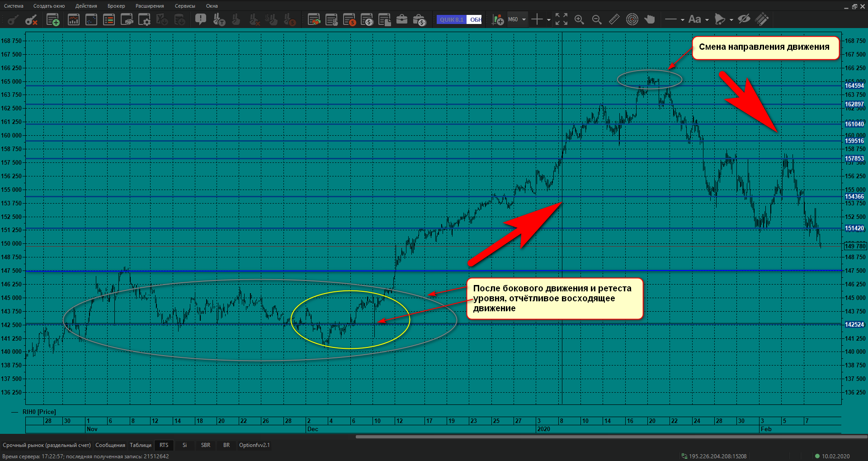This screenshot has width=868, height=461.
Task: Switch to the SBR tab
Action: [x=206, y=445]
